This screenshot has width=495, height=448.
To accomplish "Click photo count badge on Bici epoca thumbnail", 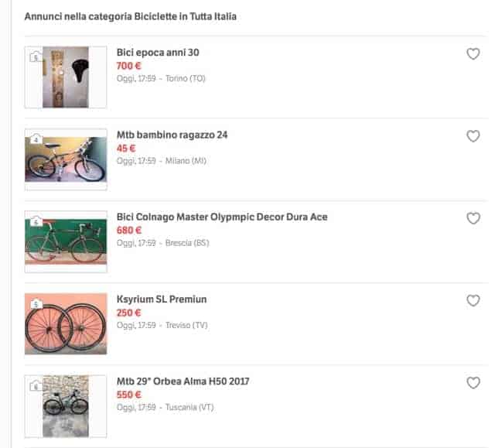I will 35,56.
